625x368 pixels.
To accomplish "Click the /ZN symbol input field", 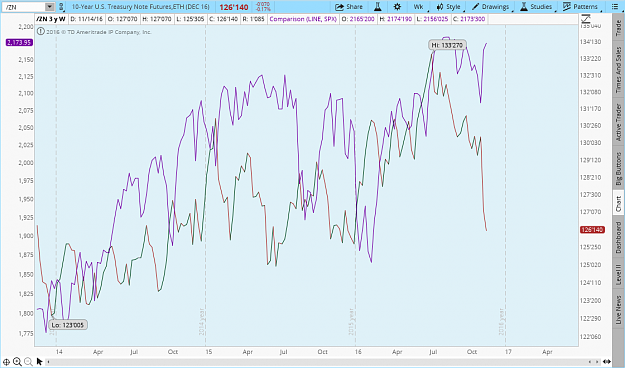I will 24,7.
